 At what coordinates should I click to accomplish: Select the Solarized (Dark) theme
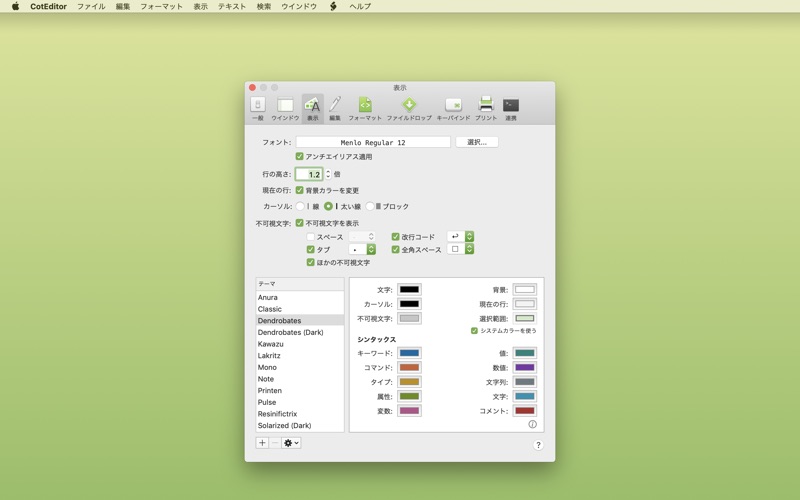pyautogui.click(x=299, y=425)
